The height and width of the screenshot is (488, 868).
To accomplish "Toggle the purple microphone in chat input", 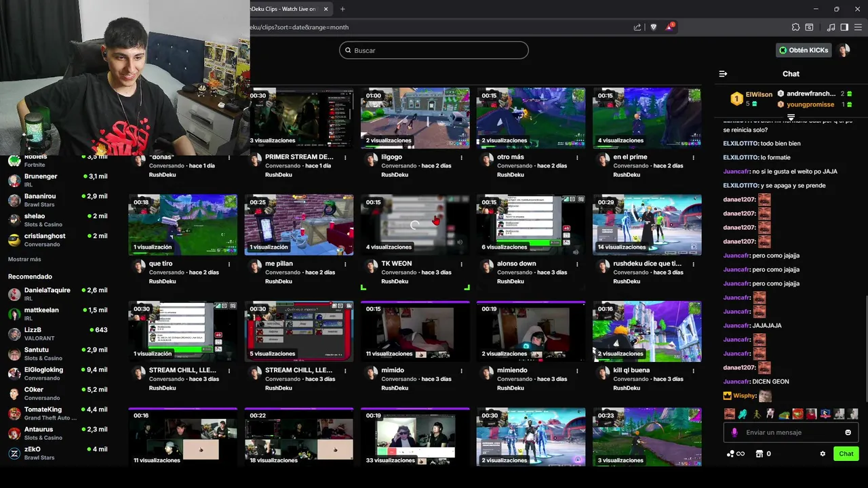I will tap(734, 432).
